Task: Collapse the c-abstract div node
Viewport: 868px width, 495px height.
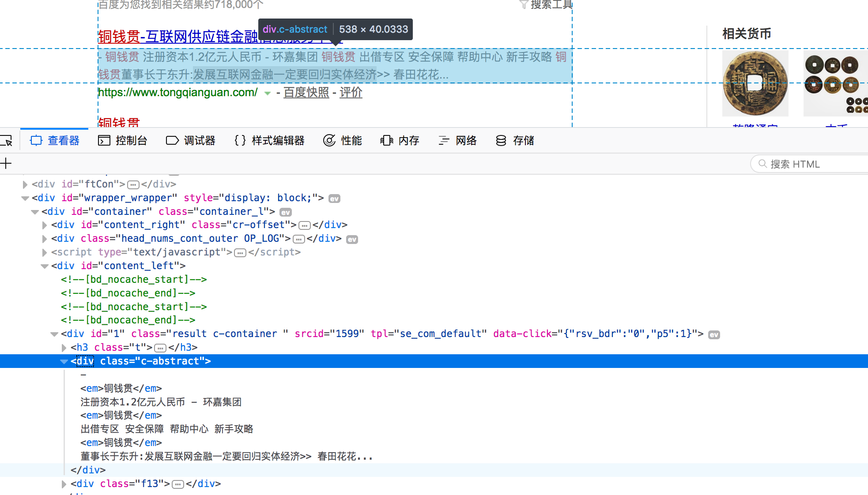Action: 64,361
